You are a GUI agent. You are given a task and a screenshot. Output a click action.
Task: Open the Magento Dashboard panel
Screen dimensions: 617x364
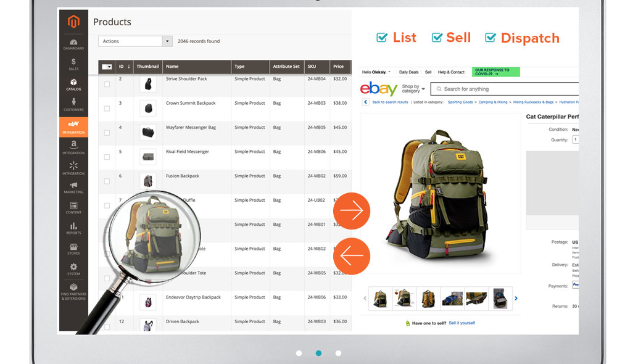[x=73, y=43]
